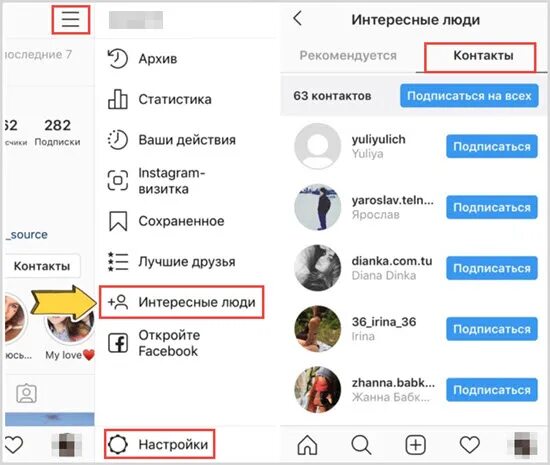Open Статистика bar chart icon
The width and height of the screenshot is (550, 465).
tap(118, 99)
